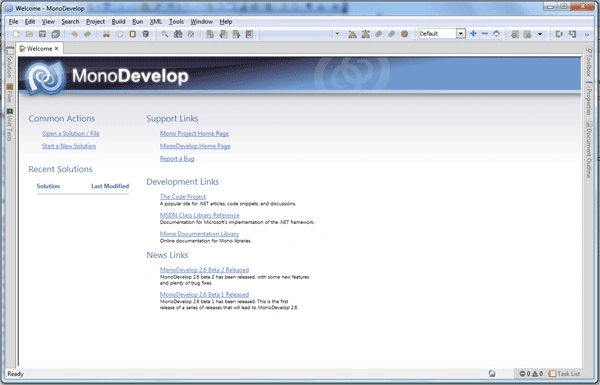Click the minus Delete Layout icon

485,34
